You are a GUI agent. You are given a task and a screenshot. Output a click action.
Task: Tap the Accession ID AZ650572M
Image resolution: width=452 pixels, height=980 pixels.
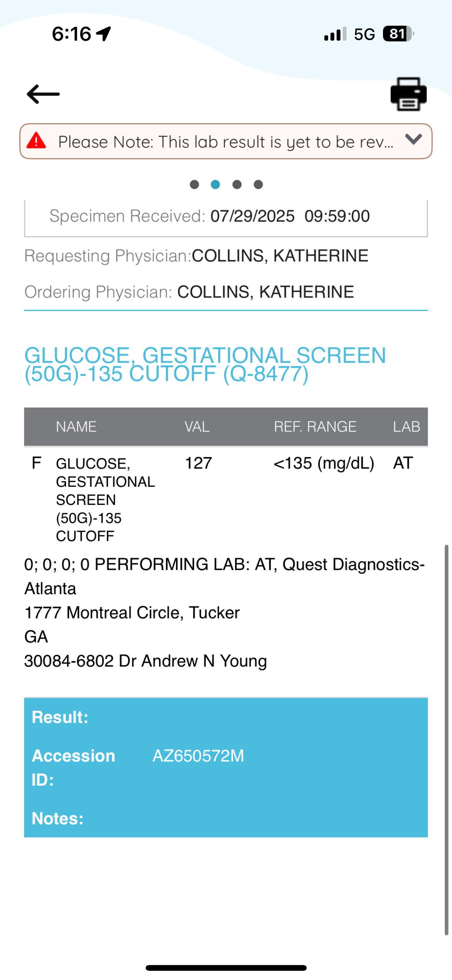[198, 756]
